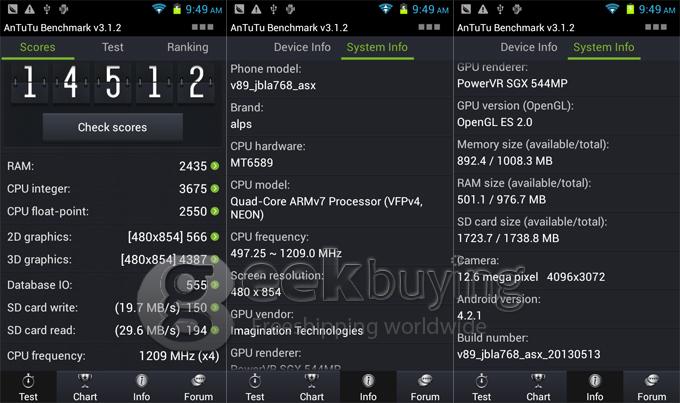This screenshot has height=403, width=680.
Task: Tap AnTuTu Benchmark v3.1.2 title in left screen
Action: point(62,28)
